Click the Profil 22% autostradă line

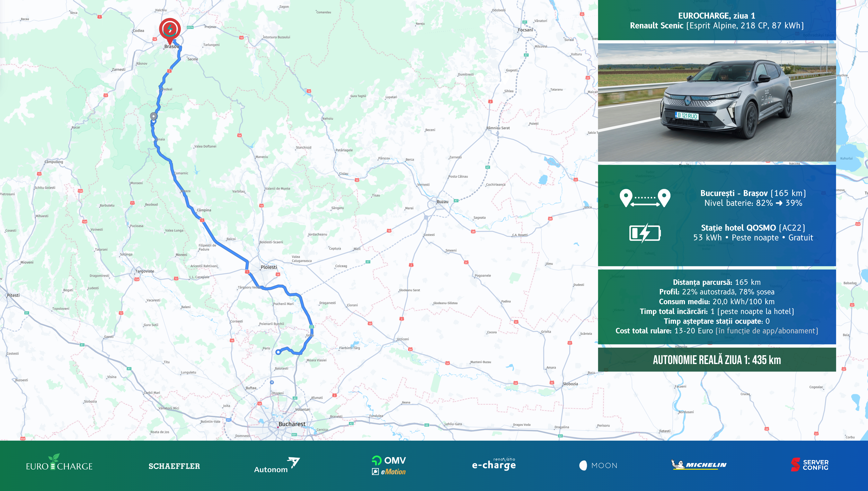[717, 292]
